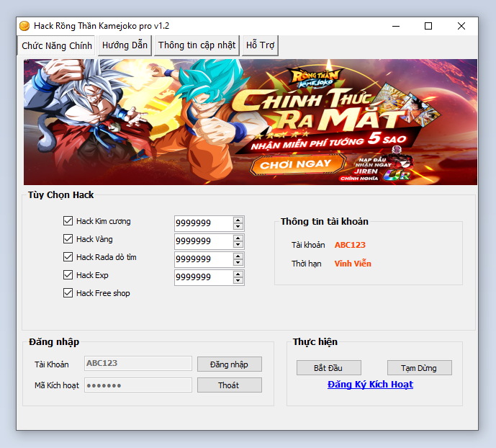Viewport: 496px width, 448px height.
Task: Toggle the Hack Vàng checkbox
Action: point(68,239)
